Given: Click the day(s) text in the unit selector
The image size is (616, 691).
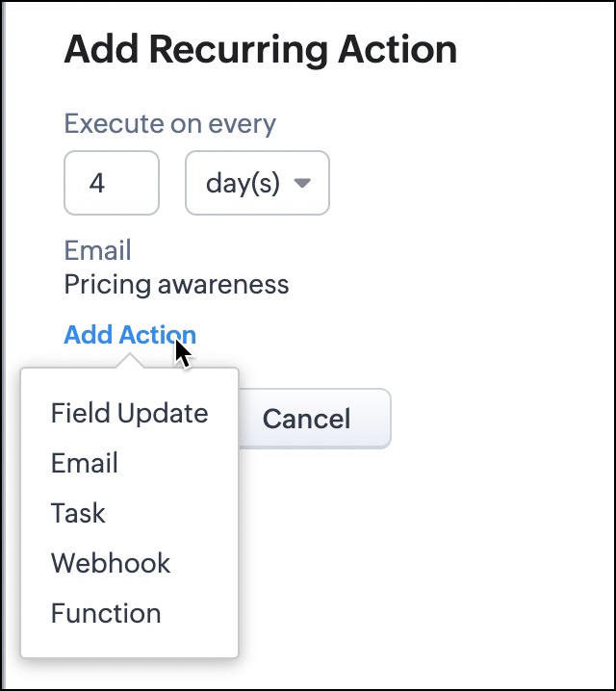Looking at the screenshot, I should tap(243, 183).
